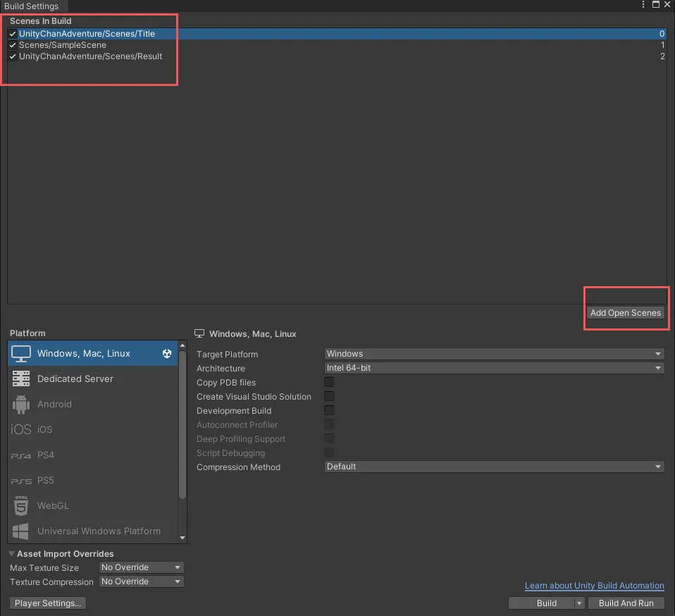
Task: Collapse the Asset Import Overrides section
Action: coord(13,554)
